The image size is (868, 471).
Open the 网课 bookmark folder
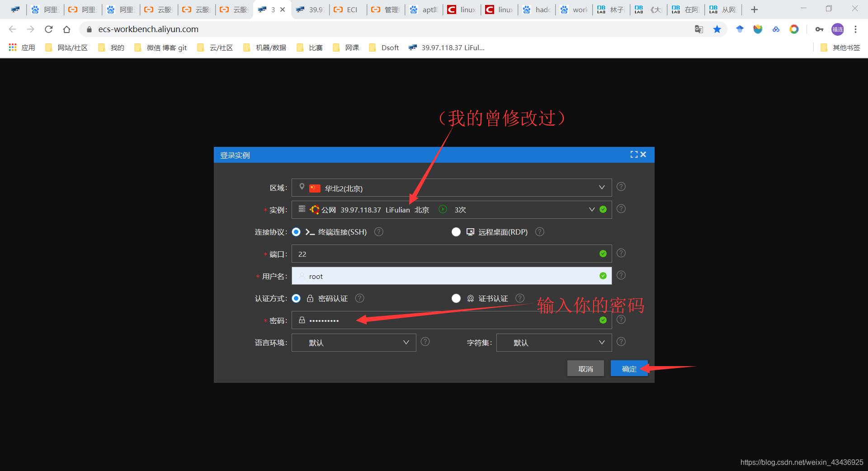(x=346, y=47)
